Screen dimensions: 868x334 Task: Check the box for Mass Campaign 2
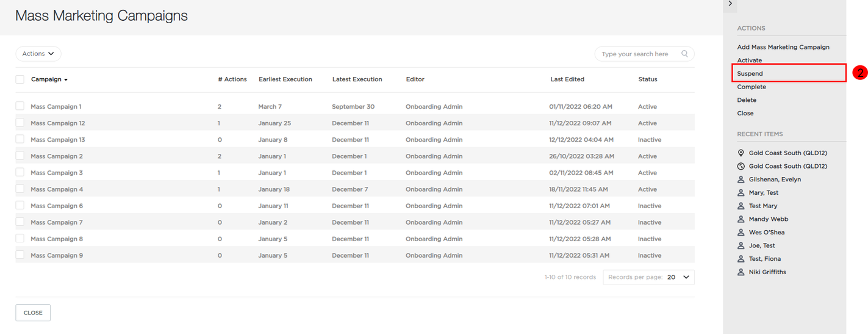pyautogui.click(x=20, y=156)
